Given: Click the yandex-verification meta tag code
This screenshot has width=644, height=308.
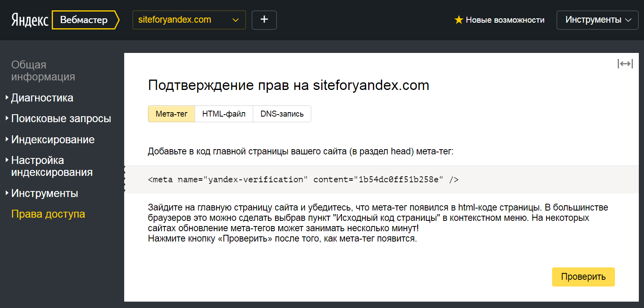Looking at the screenshot, I should [x=303, y=179].
